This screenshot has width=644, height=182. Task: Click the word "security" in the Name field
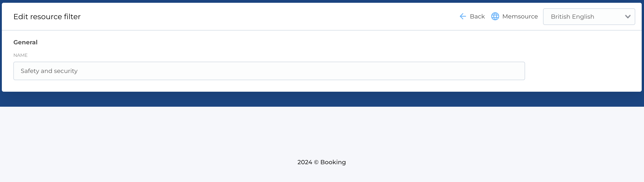pos(66,71)
